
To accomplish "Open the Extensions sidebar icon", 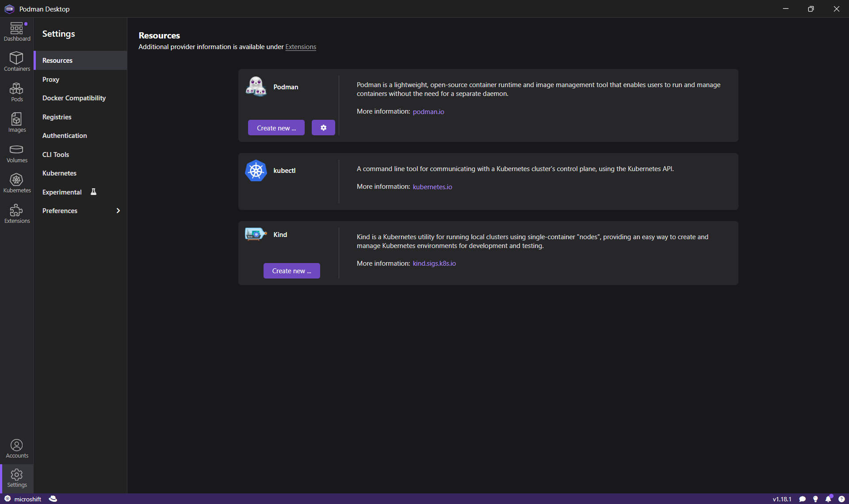I will coord(17,214).
